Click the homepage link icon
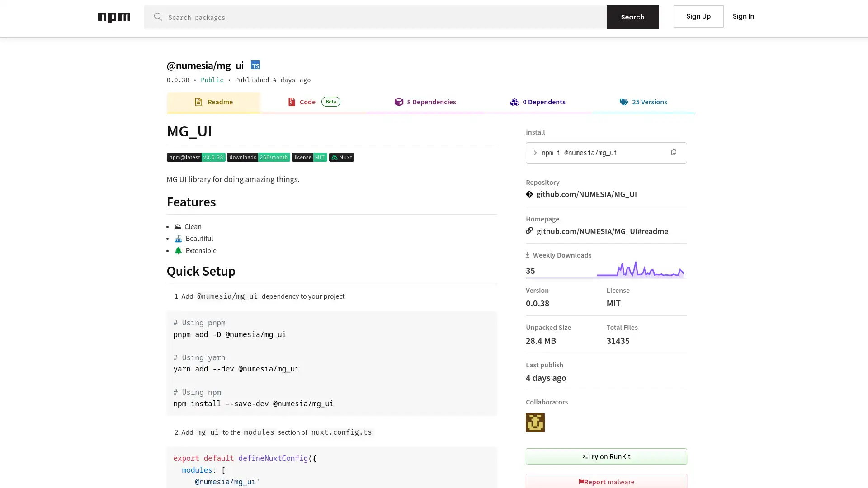The width and height of the screenshot is (868, 488). [529, 231]
